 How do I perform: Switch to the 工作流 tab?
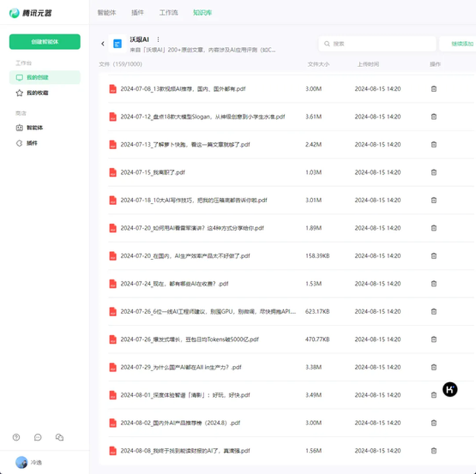click(169, 12)
